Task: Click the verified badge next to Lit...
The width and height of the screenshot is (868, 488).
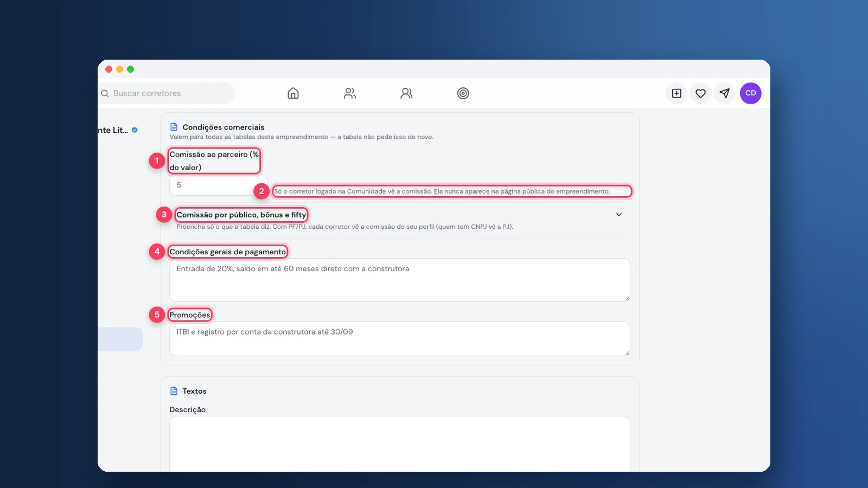Action: coord(135,130)
